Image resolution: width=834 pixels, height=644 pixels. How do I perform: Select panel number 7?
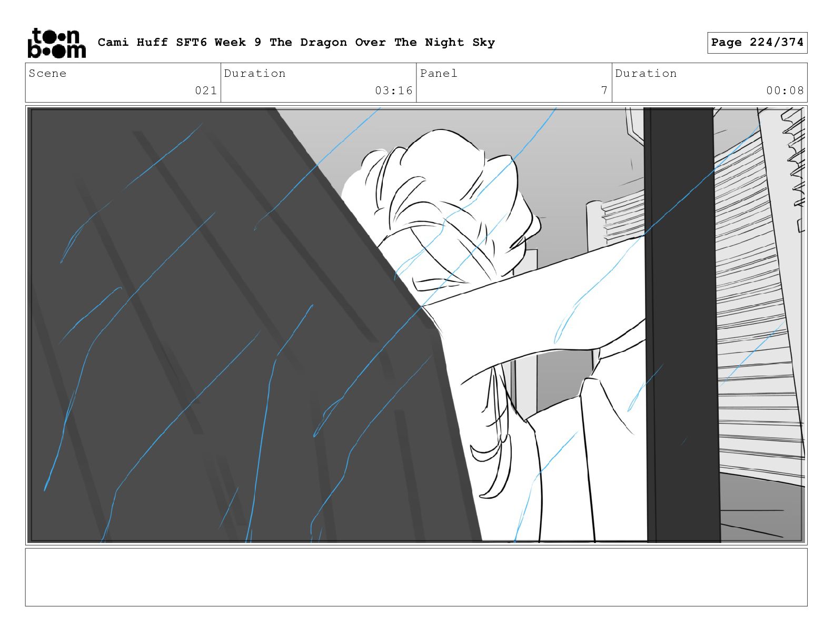pyautogui.click(x=604, y=90)
